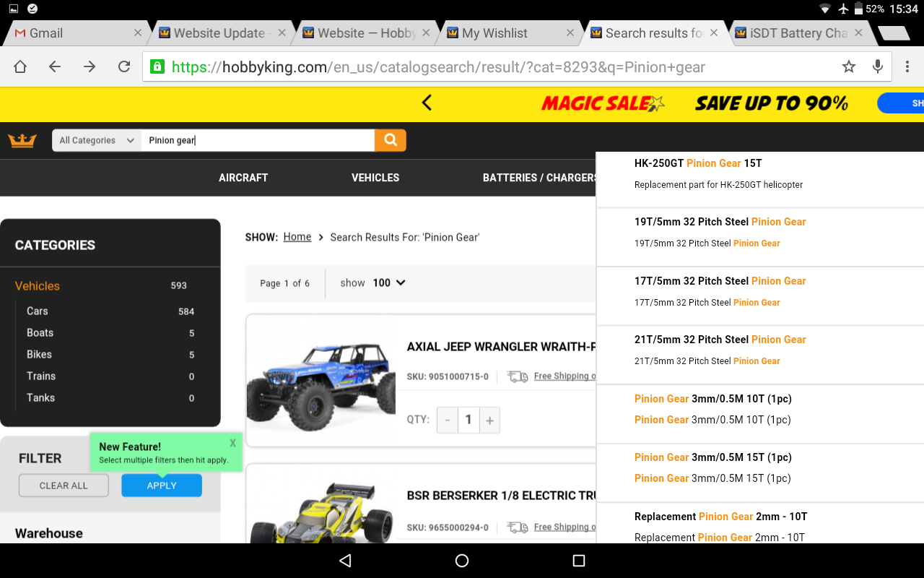Select Vehicles category

click(38, 286)
